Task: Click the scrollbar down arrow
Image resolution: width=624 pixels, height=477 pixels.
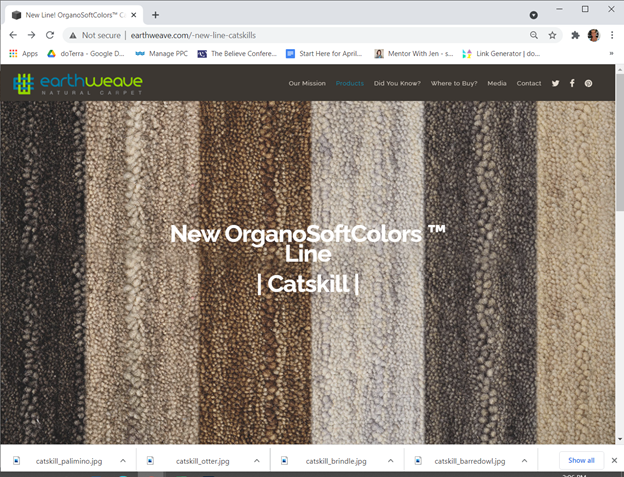Action: [620, 439]
